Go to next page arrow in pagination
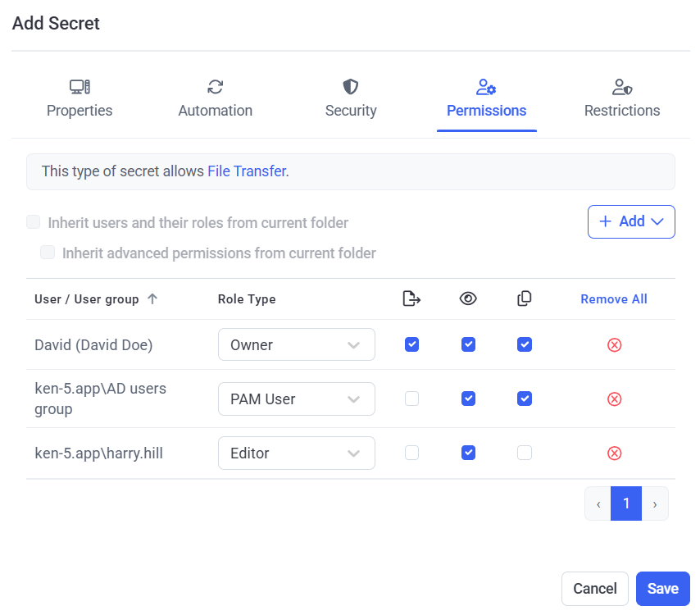The width and height of the screenshot is (700, 615). pyautogui.click(x=655, y=504)
